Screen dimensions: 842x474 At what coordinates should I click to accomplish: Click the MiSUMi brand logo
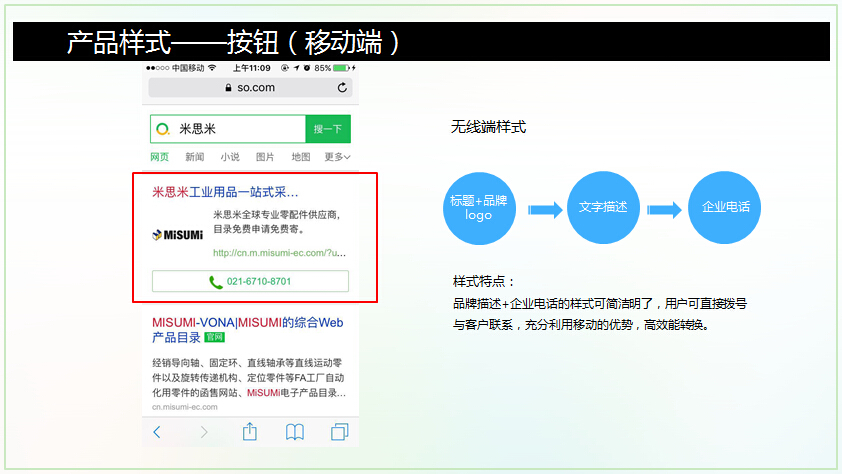(177, 235)
